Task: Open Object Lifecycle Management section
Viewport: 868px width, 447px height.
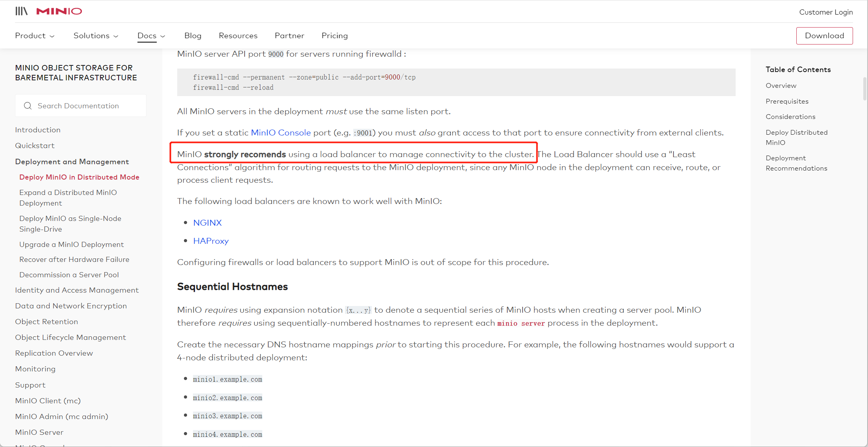Action: (x=70, y=338)
